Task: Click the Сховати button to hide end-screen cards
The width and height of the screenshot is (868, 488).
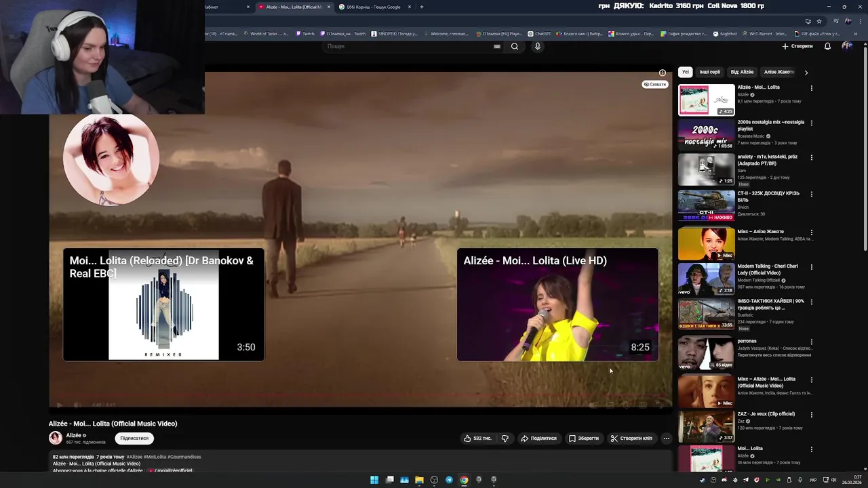Action: [654, 84]
